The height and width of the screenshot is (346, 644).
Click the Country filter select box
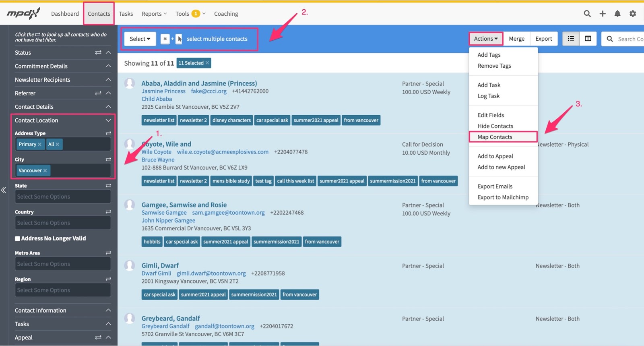pyautogui.click(x=63, y=223)
